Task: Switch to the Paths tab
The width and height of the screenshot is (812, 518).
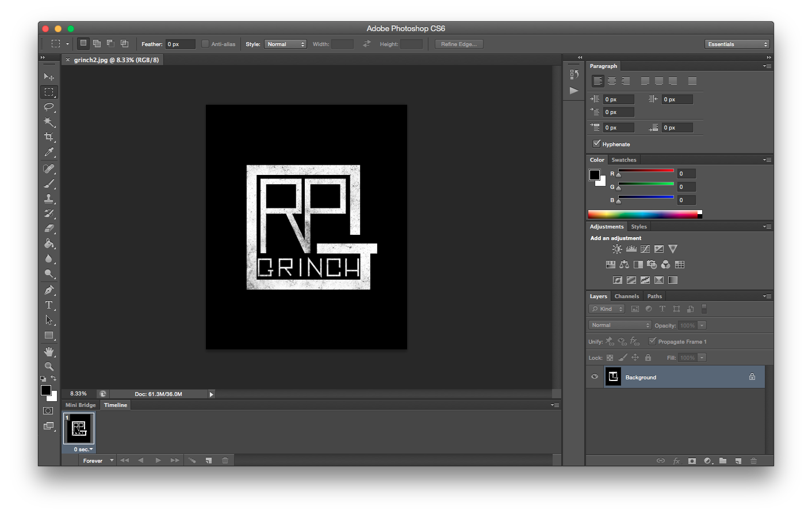Action: 654,296
